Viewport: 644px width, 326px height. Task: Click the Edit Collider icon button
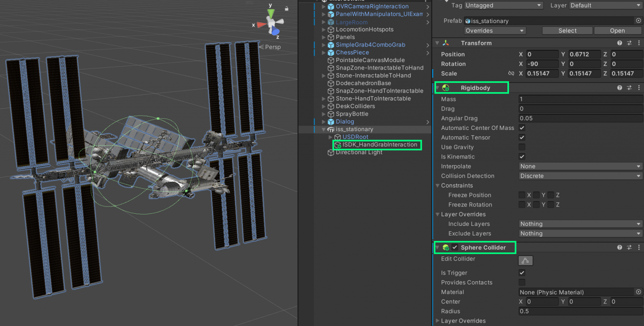click(x=525, y=261)
